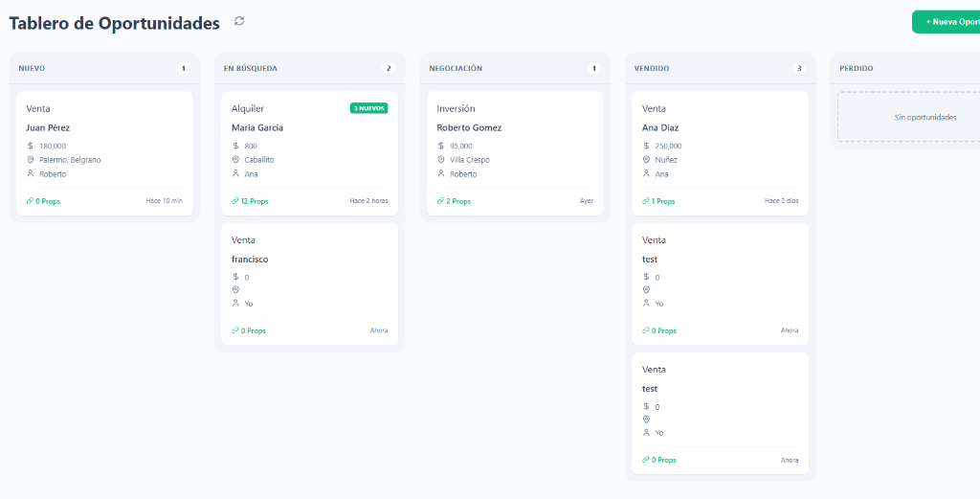The height and width of the screenshot is (499, 980).
Task: Click the Ana Diaz name in Vendido
Action: [659, 127]
